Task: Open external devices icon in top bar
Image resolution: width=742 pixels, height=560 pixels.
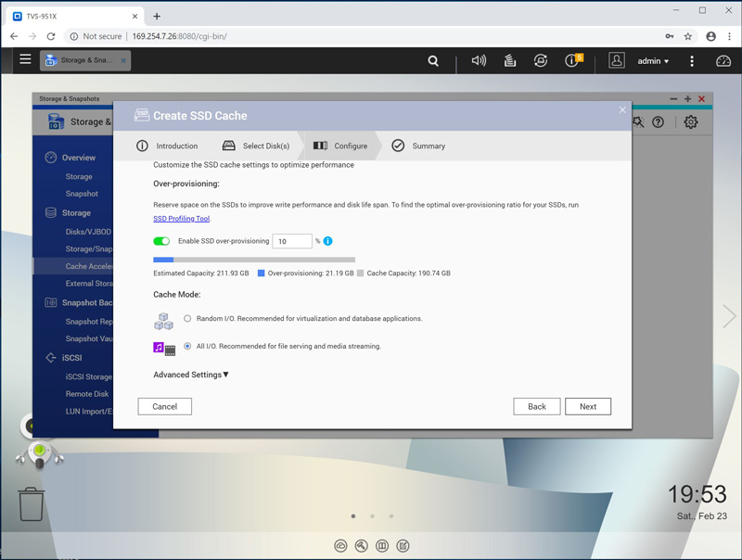Action: 541,60
